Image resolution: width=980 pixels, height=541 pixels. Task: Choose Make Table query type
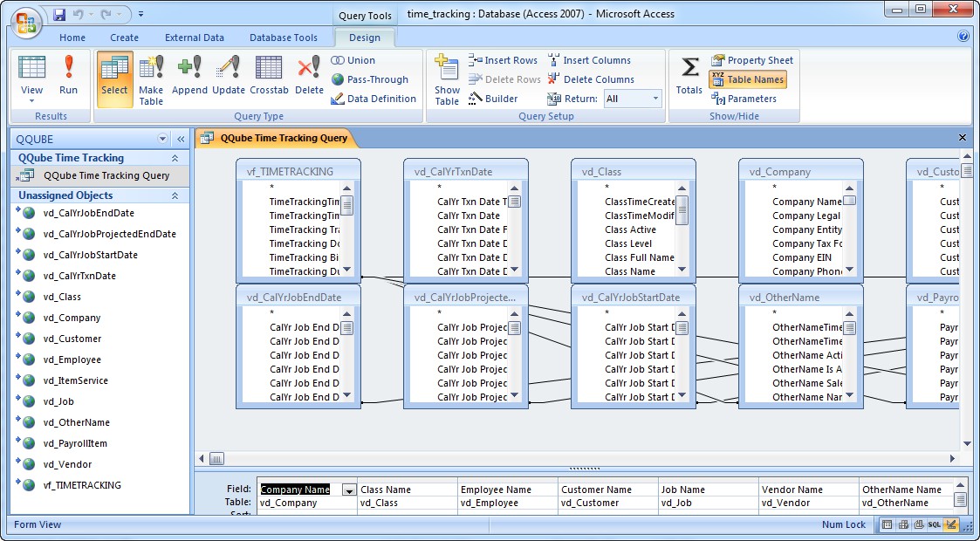pos(151,79)
